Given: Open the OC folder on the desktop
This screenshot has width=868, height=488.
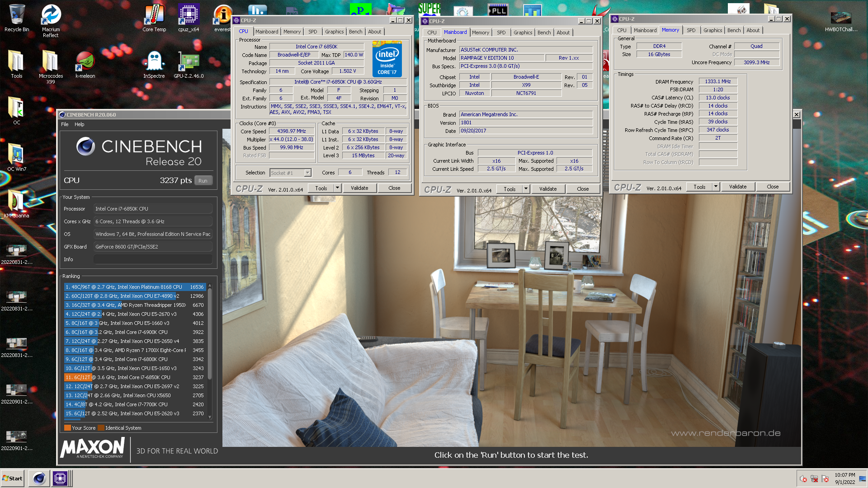Looking at the screenshot, I should (17, 111).
